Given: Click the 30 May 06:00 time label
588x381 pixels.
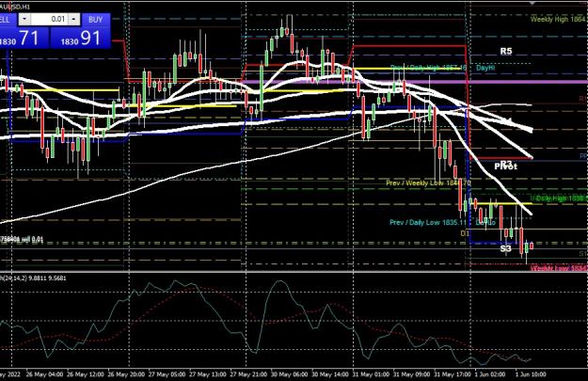Looking at the screenshot, I should (x=289, y=374).
